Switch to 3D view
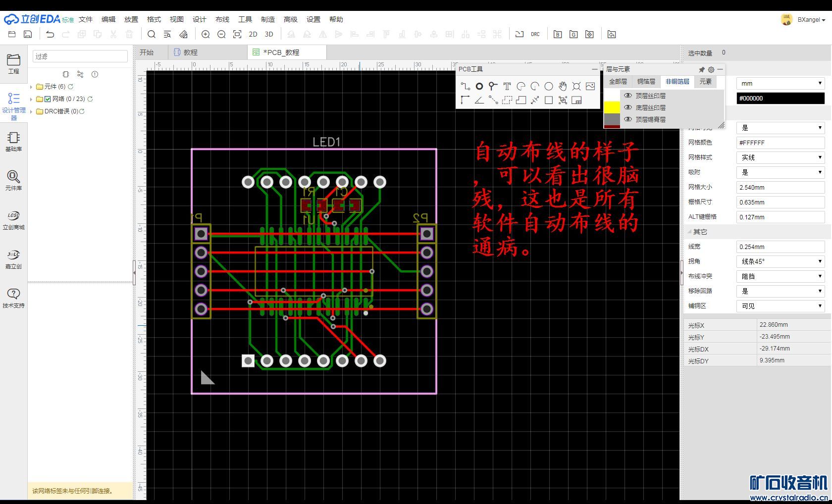 (269, 34)
